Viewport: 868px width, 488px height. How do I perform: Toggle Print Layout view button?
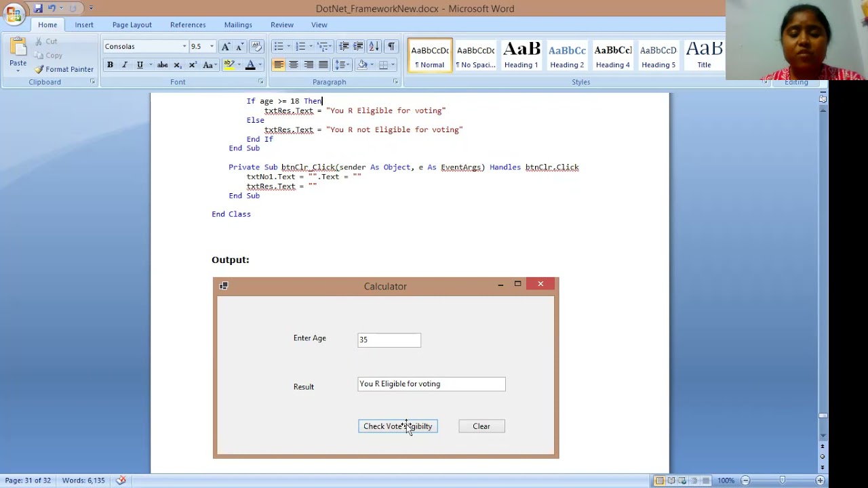pos(660,481)
